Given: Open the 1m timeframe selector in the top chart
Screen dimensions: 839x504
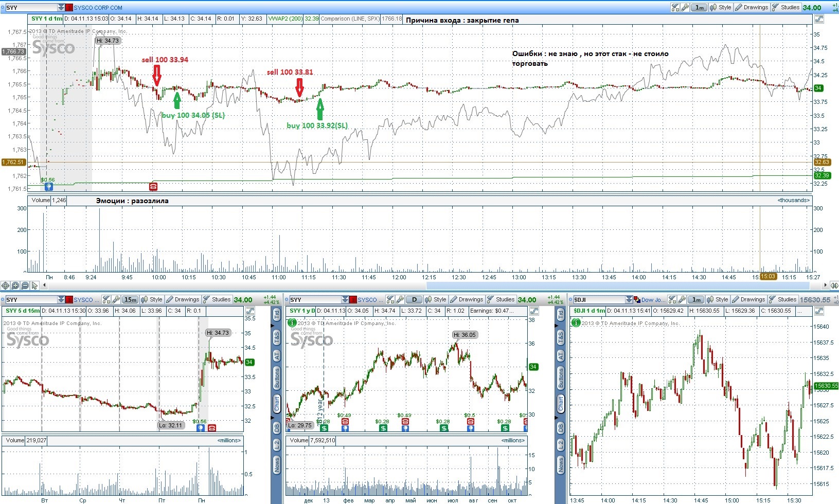Looking at the screenshot, I should 700,7.
